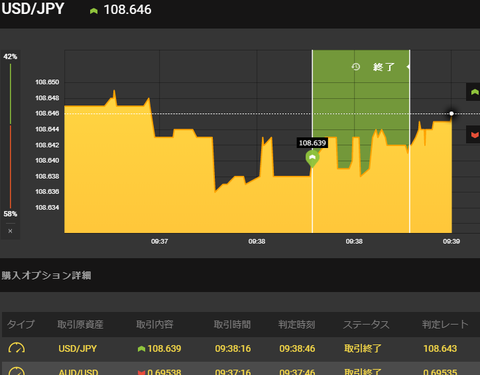Screen dimensions: 480x375
Task: Click the タイプ column header
Action: pos(21,324)
